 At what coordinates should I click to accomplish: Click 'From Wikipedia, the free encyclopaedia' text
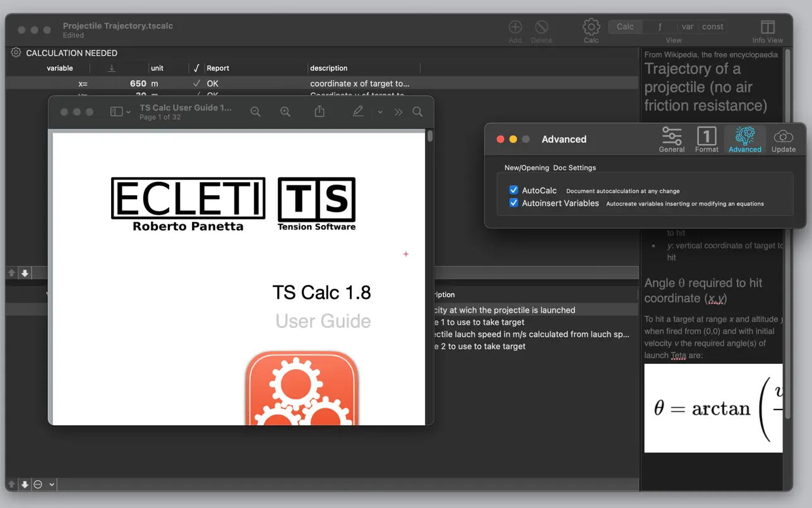click(711, 54)
